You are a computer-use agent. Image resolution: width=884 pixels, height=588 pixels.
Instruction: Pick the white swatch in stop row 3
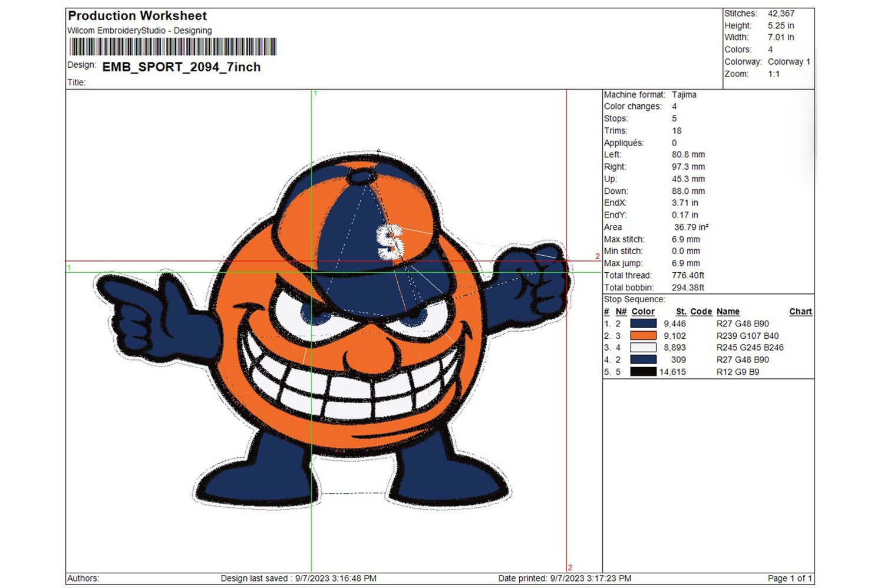644,348
